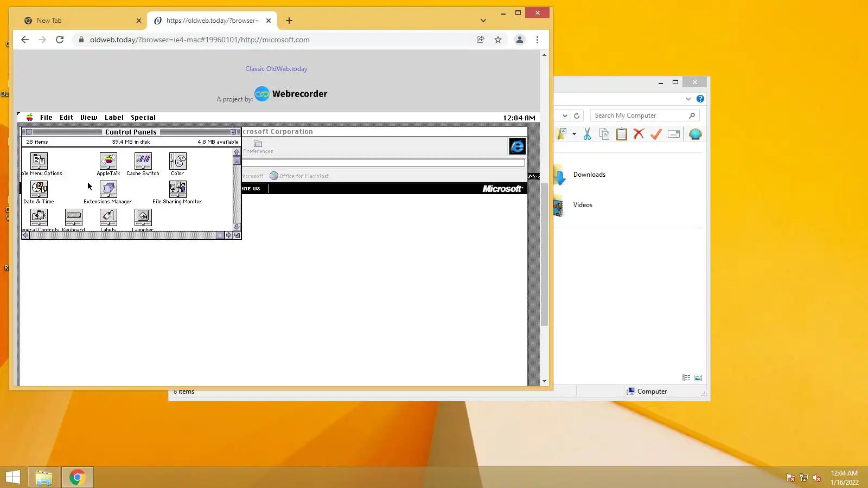Switch Explorer to large icons view
This screenshot has width=868, height=488.
click(x=698, y=378)
